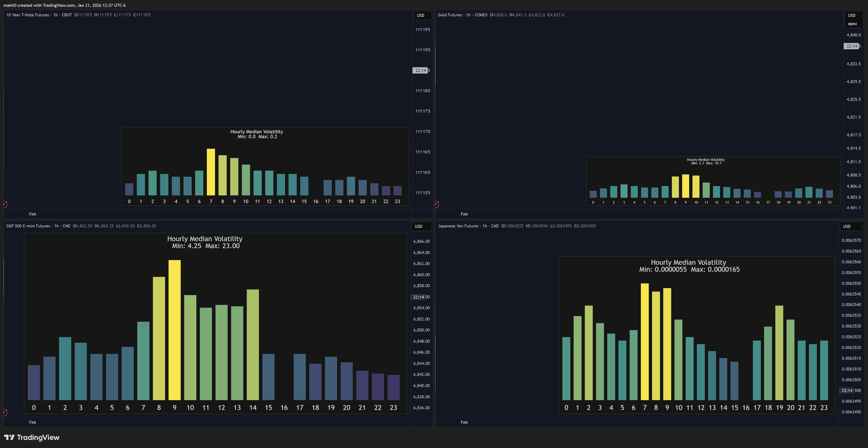Viewport: 868px width, 448px height.
Task: Click the 6,836.00 price label on S&P scale
Action: pyautogui.click(x=422, y=408)
